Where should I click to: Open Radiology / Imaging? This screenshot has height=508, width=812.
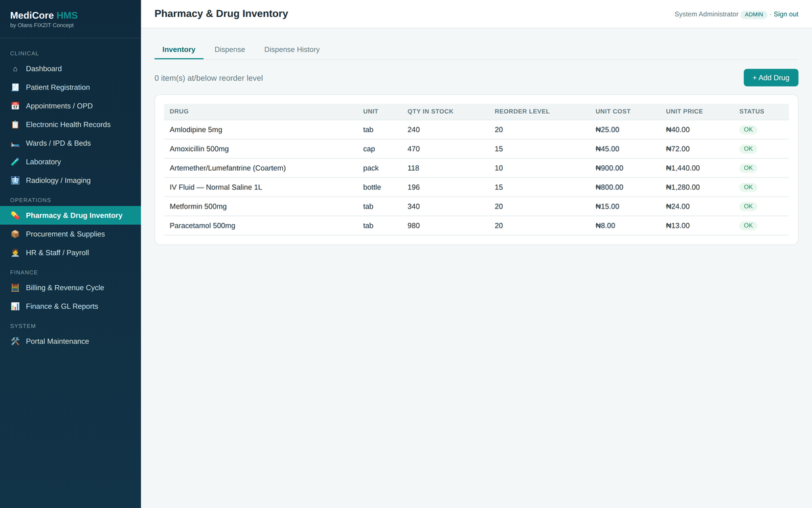point(70,180)
